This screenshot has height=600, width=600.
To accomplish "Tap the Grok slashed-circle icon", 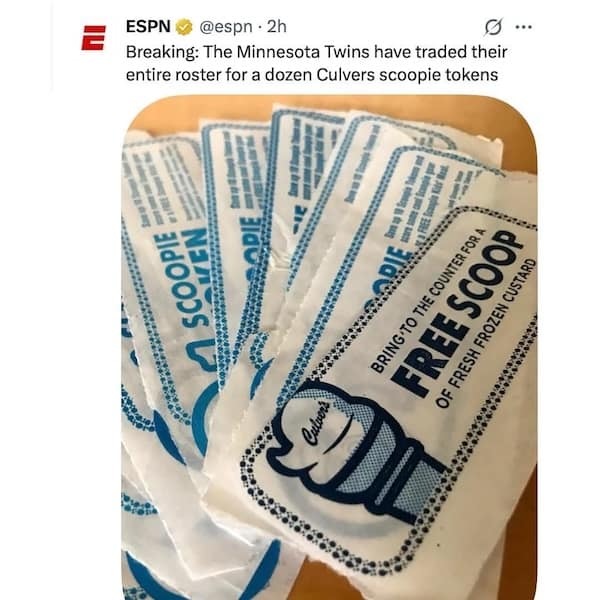I will coord(493,27).
